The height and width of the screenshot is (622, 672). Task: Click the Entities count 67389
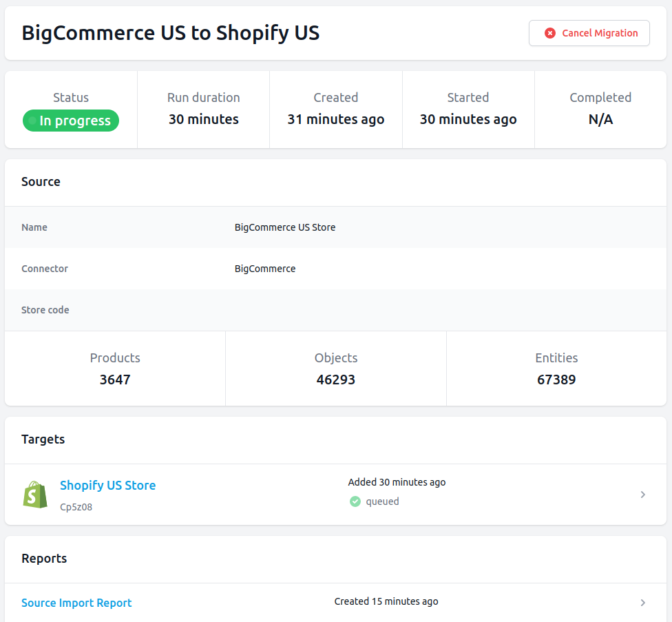tap(556, 380)
